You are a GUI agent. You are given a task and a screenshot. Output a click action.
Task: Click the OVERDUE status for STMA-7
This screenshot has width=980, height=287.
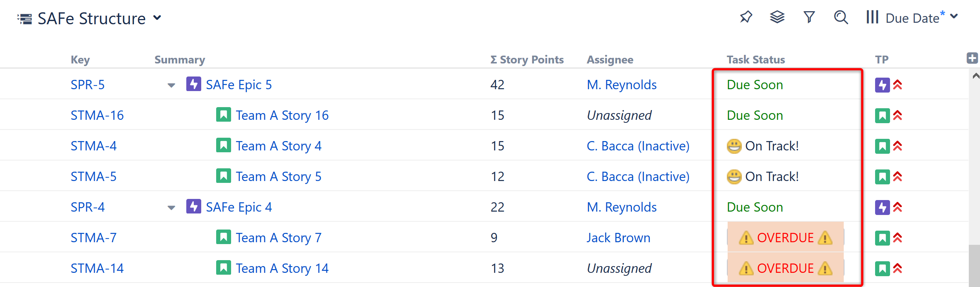(785, 238)
